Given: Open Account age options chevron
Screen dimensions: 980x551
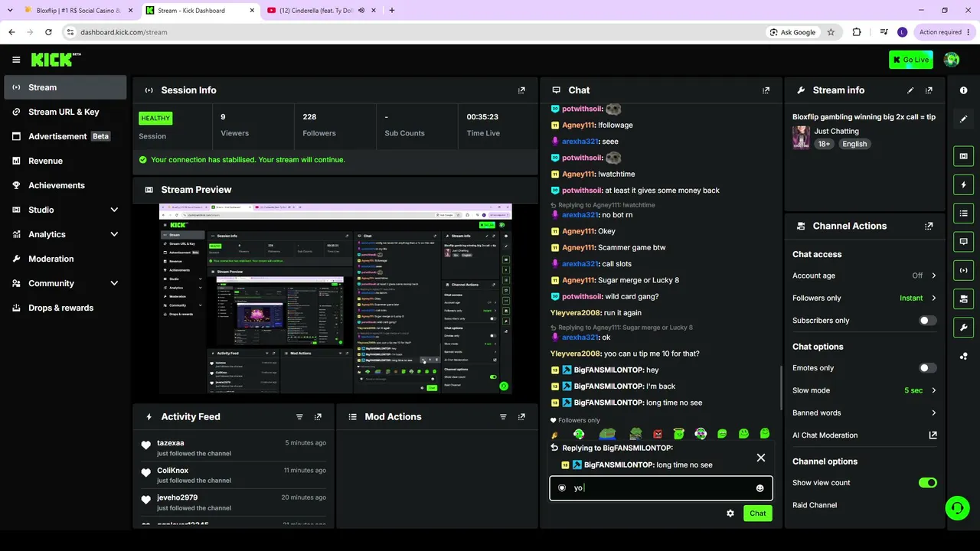Looking at the screenshot, I should pos(933,275).
